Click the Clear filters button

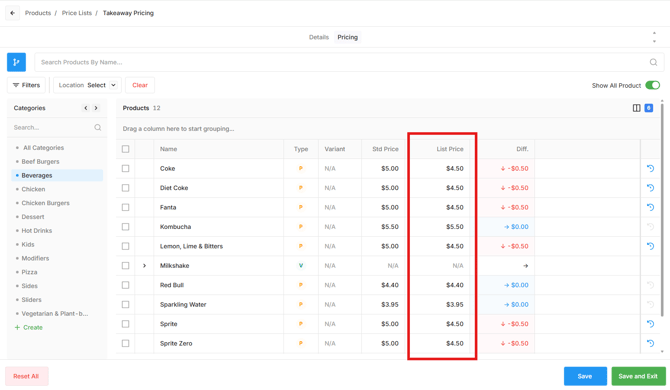point(140,85)
